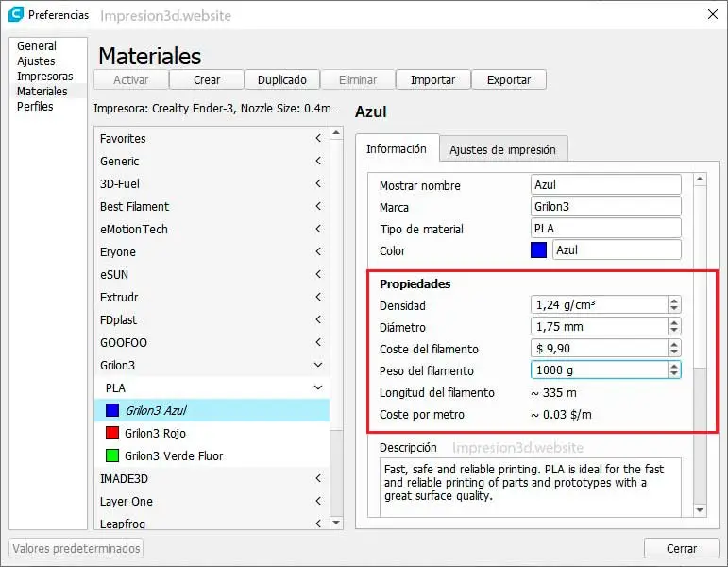Viewport: 728px width, 567px height.
Task: Expand the 3D-Fuel brand group
Action: [x=318, y=183]
